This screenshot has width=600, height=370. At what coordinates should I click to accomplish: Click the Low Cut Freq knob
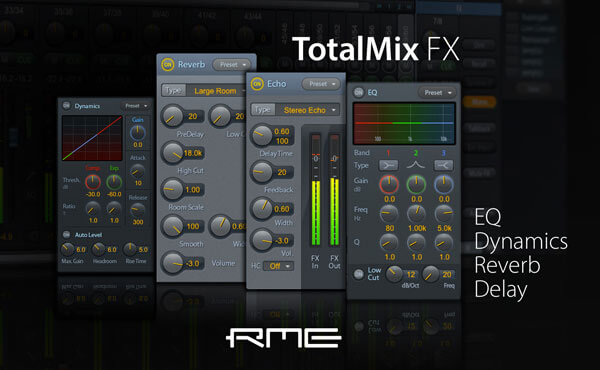pos(431,274)
